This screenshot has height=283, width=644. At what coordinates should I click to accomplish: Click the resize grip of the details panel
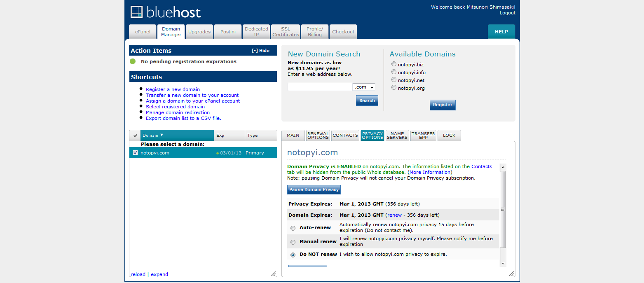(511, 274)
